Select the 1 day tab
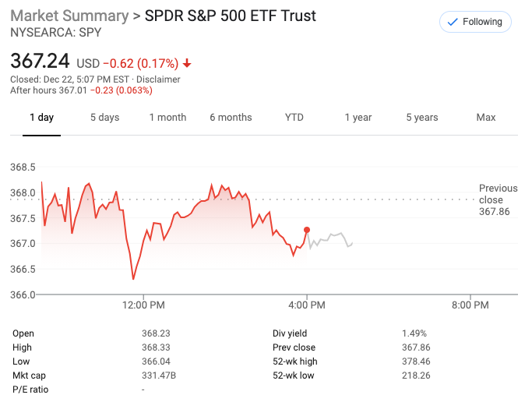The height and width of the screenshot is (402, 532). pyautogui.click(x=41, y=118)
